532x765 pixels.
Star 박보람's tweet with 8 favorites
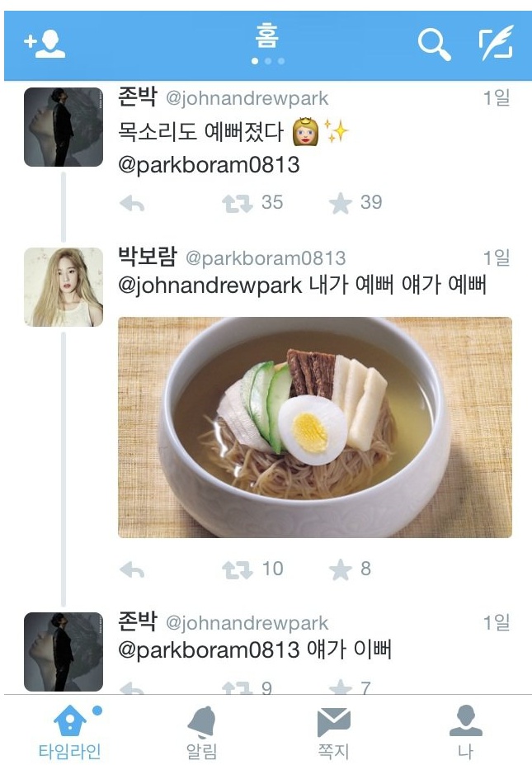click(x=341, y=569)
